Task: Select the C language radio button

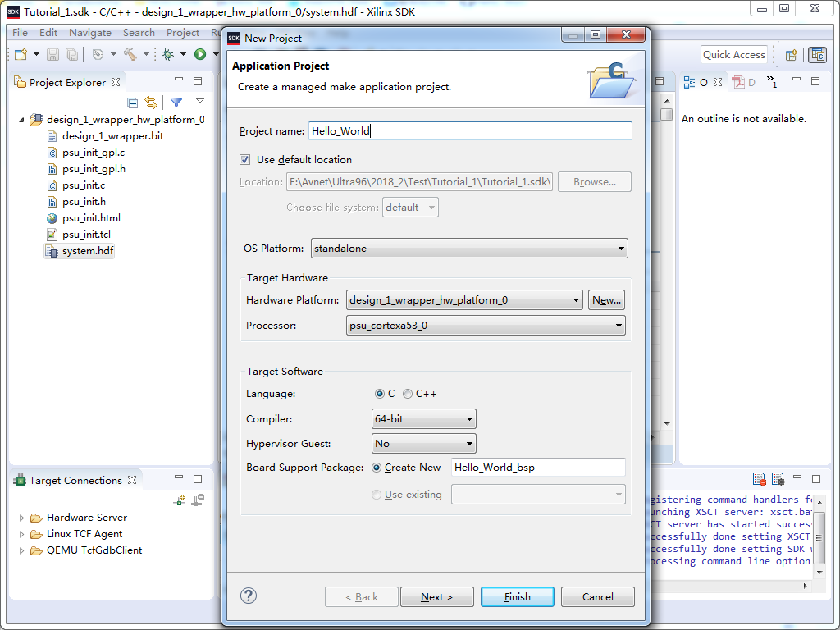Action: coord(380,394)
